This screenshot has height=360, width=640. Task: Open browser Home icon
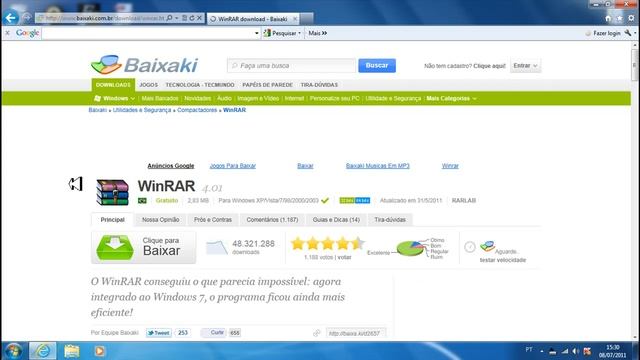click(608, 18)
